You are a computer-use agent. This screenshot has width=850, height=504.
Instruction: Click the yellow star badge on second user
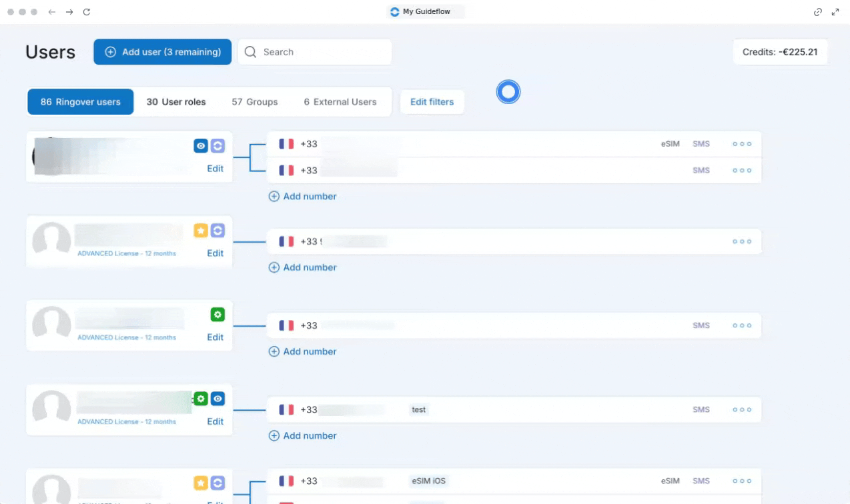pos(201,231)
